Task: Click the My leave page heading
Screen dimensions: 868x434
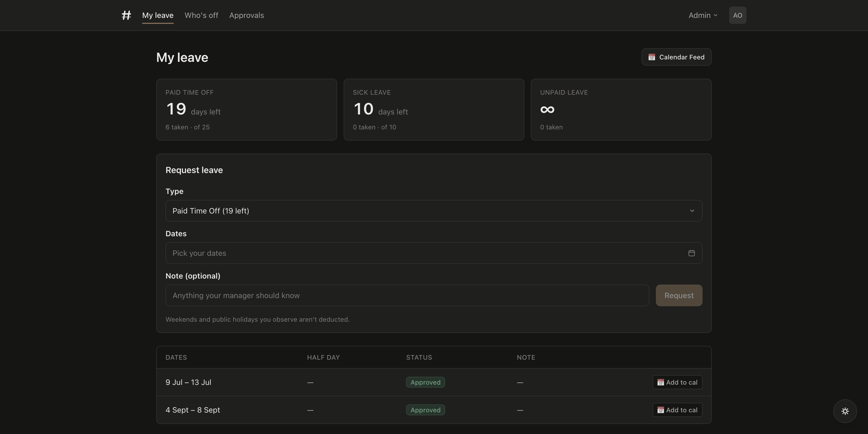Action: (182, 57)
